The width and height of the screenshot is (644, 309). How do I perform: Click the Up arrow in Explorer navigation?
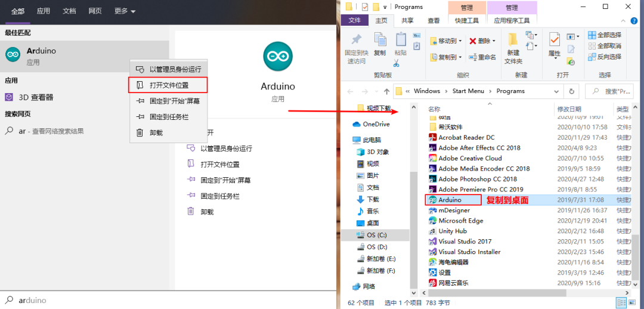click(386, 91)
